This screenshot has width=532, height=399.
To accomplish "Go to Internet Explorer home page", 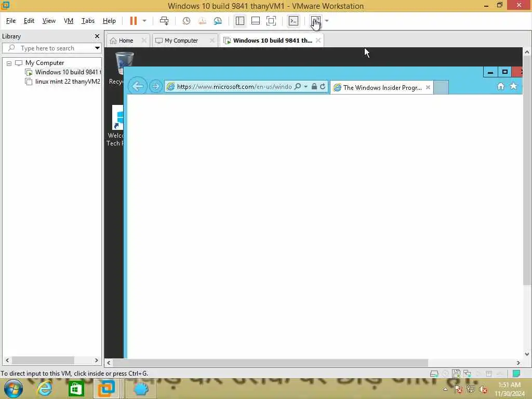I will pos(501,86).
